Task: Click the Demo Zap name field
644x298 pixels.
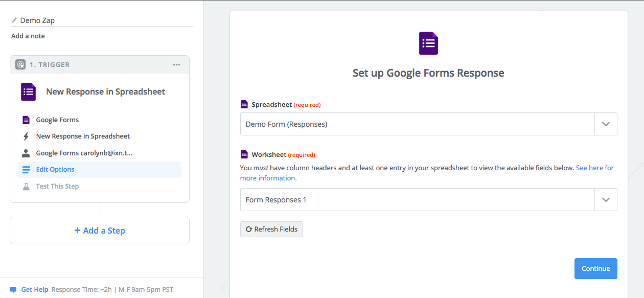Action: pyautogui.click(x=102, y=20)
